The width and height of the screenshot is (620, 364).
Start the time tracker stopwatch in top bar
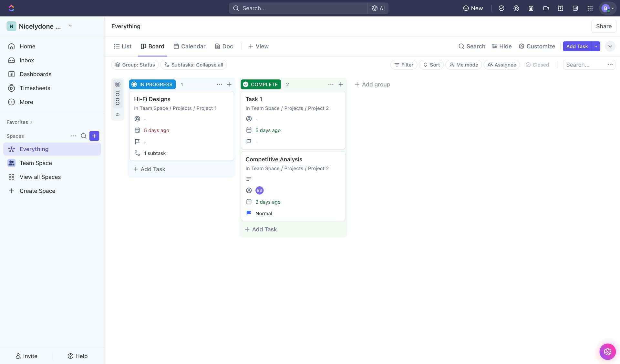pyautogui.click(x=516, y=8)
